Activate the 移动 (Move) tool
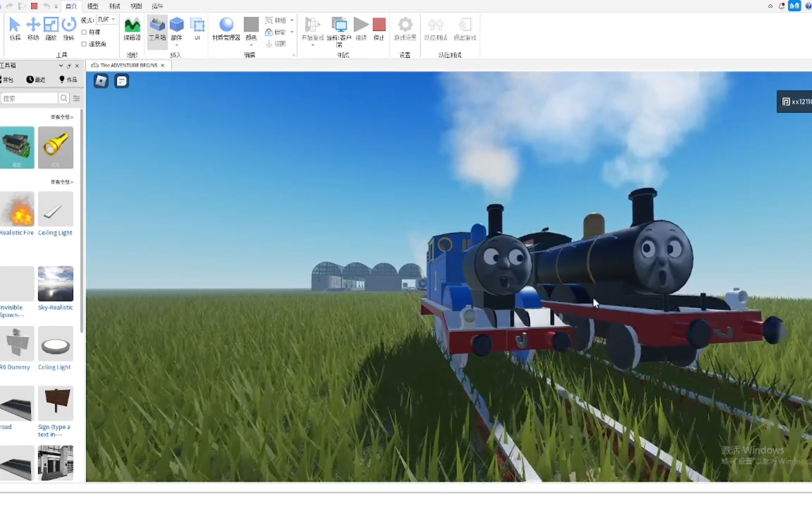812x508 pixels. 33,29
